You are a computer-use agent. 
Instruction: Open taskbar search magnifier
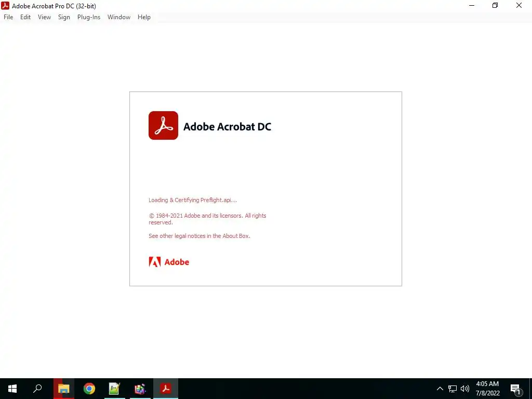tap(37, 389)
